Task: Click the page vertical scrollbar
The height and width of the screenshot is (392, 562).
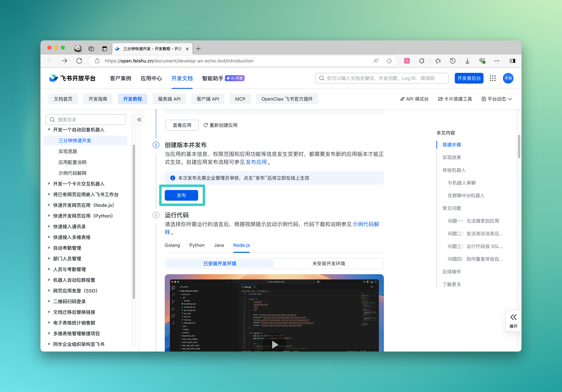Action: tap(519, 146)
